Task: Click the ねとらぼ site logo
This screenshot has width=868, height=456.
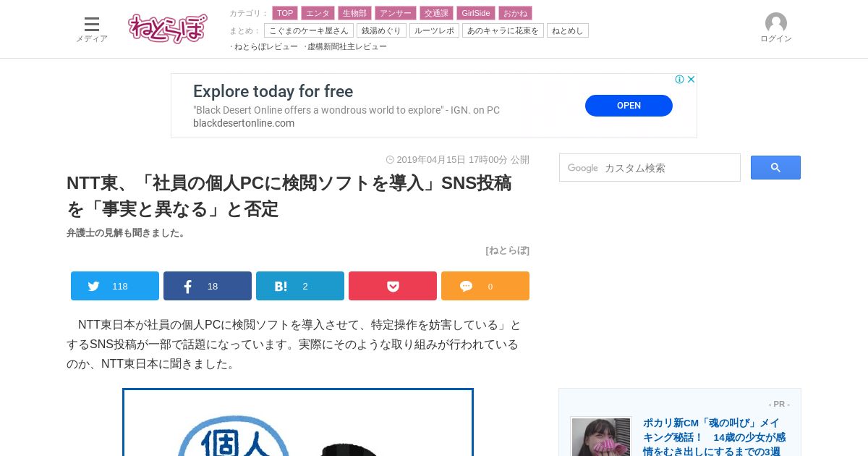Action: click(x=168, y=28)
